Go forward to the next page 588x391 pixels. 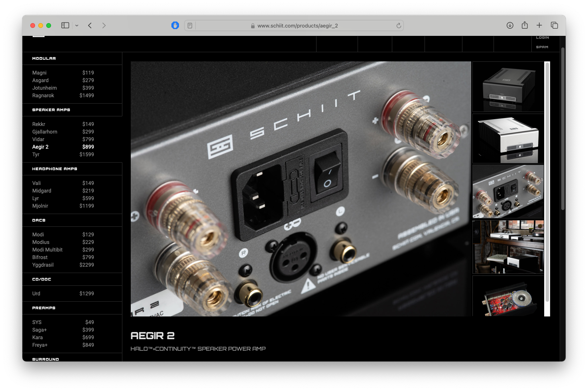coord(104,26)
